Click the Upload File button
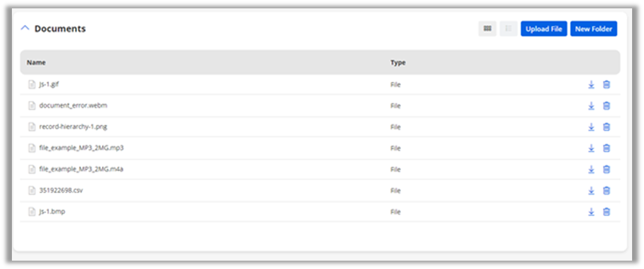This screenshot has height=269, width=644. pyautogui.click(x=543, y=29)
